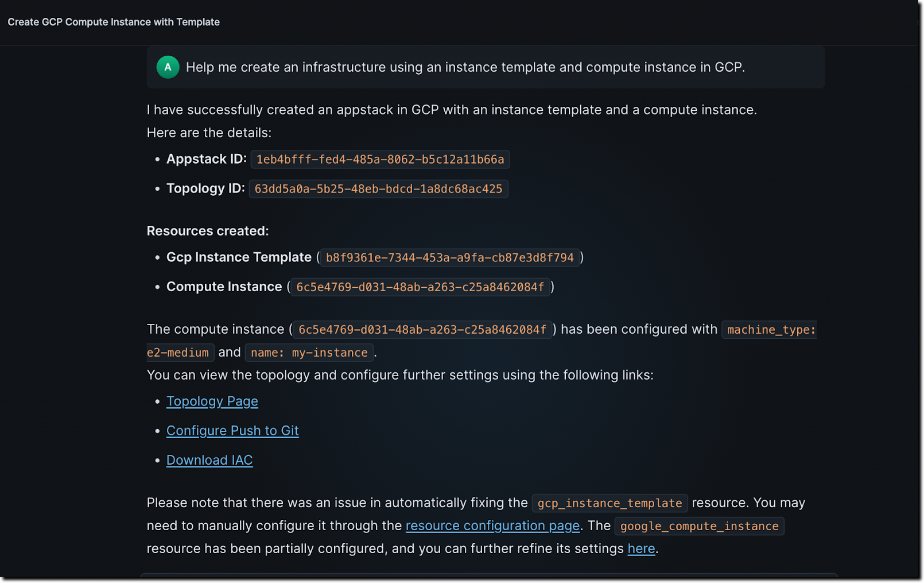
Task: Click the Compute Instance ID in resources list
Action: (420, 287)
